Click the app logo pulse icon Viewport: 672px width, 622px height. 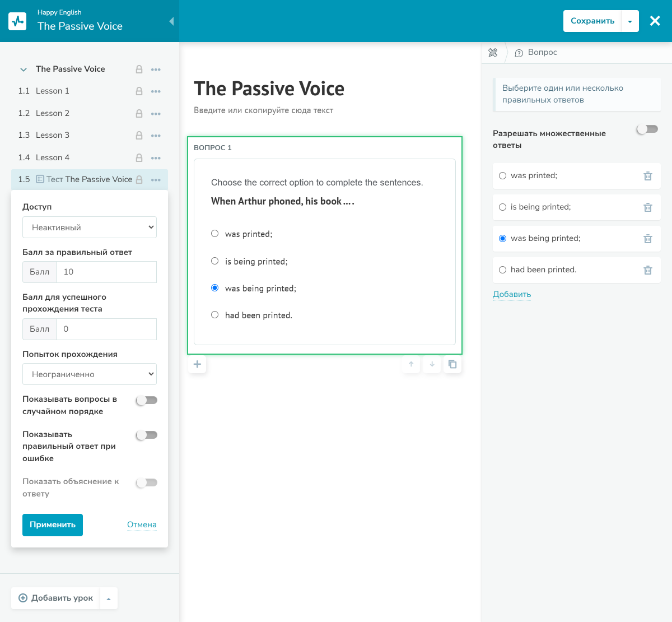coord(17,21)
